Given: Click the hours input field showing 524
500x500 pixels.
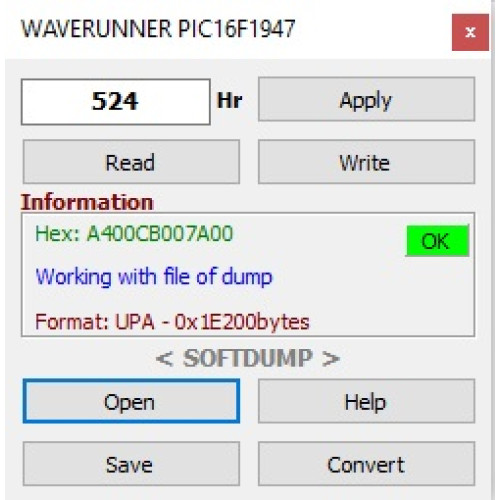Looking at the screenshot, I should pos(116,102).
